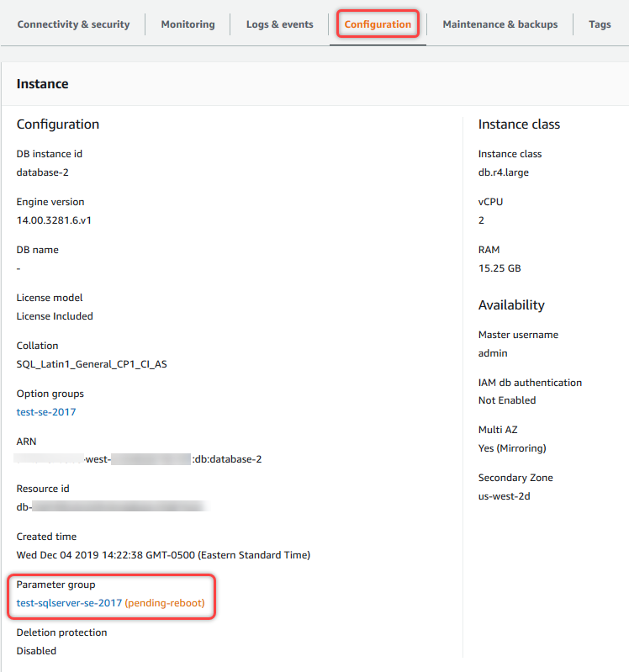Screen dimensions: 629x672
Task: Select the Configuration tab
Action: pyautogui.click(x=378, y=24)
